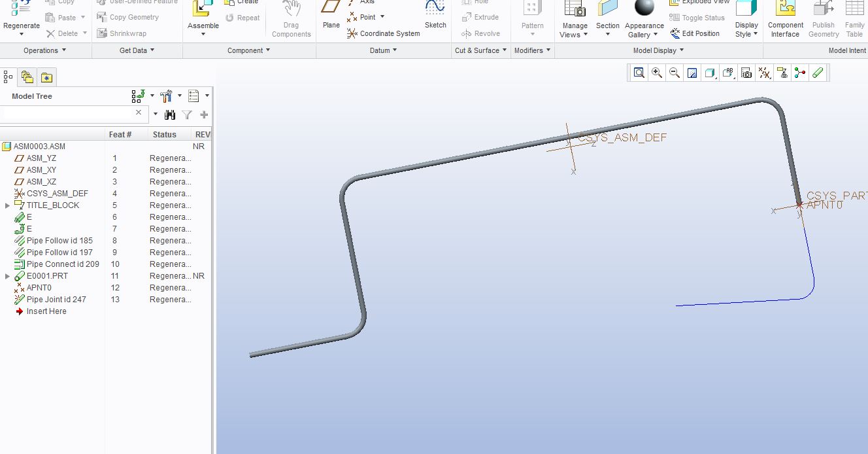Select Pipe Follow id 185 feature
Screen dimensions: 868x454
[x=59, y=241]
